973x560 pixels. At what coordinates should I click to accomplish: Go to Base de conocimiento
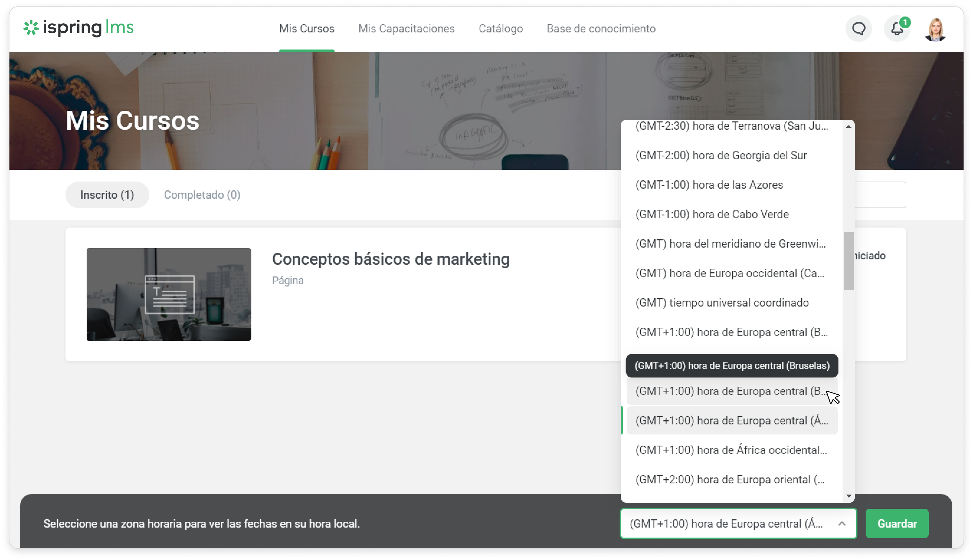point(600,29)
